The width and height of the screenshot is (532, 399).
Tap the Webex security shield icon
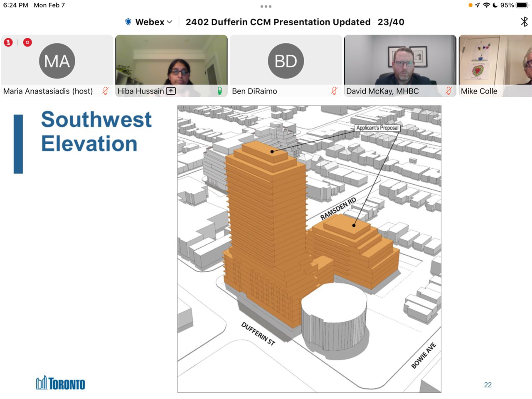128,22
